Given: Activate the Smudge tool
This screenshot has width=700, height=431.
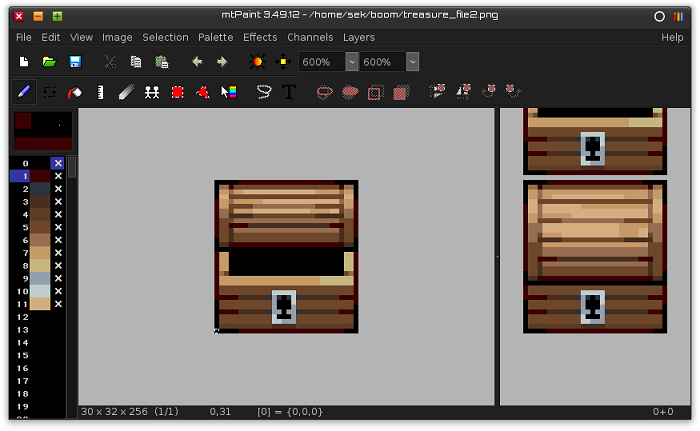Looking at the screenshot, I should point(126,92).
